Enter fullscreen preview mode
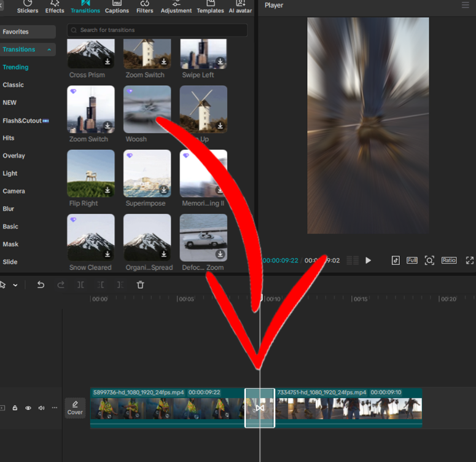The width and height of the screenshot is (476, 462). click(x=470, y=260)
